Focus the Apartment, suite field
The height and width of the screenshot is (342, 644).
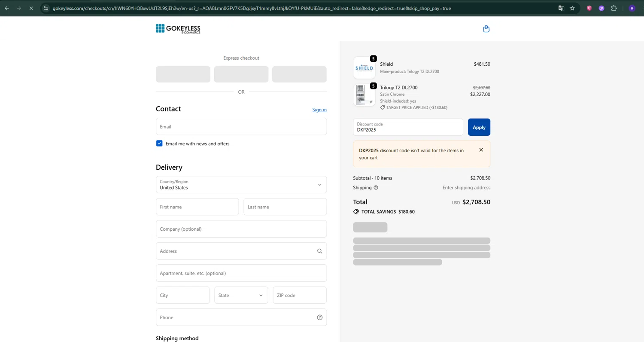pyautogui.click(x=241, y=273)
